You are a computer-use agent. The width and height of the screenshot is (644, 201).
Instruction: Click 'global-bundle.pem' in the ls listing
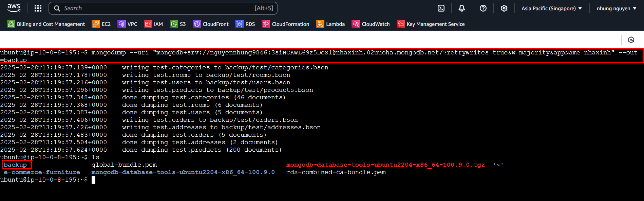pyautogui.click(x=124, y=165)
